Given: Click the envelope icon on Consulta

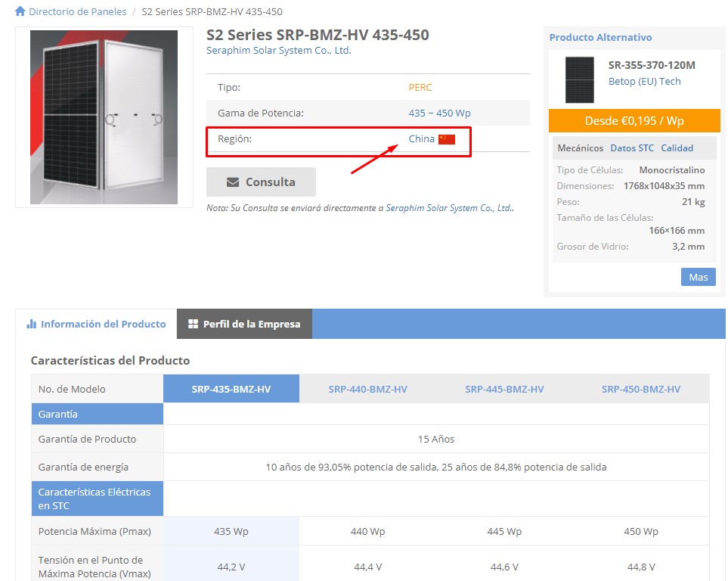Looking at the screenshot, I should coord(233,182).
